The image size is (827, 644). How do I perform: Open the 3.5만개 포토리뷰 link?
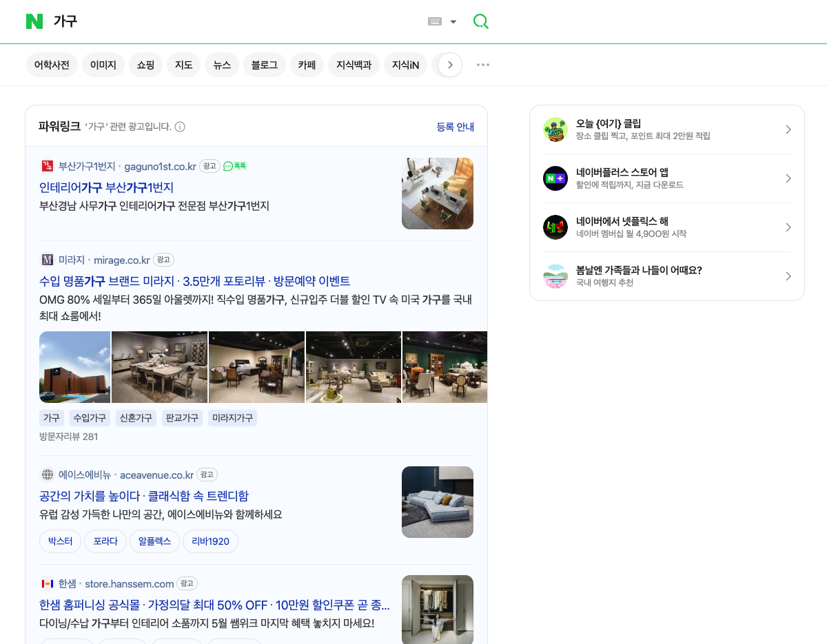pyautogui.click(x=224, y=281)
